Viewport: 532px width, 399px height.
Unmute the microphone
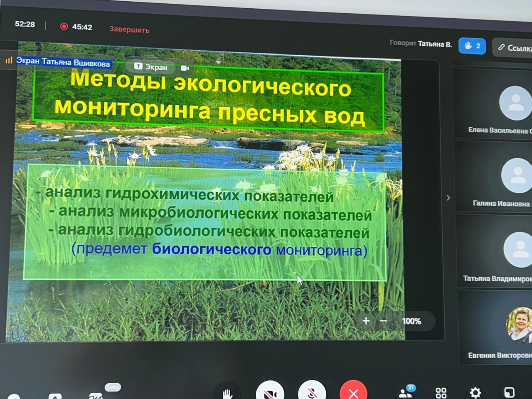pos(312,392)
